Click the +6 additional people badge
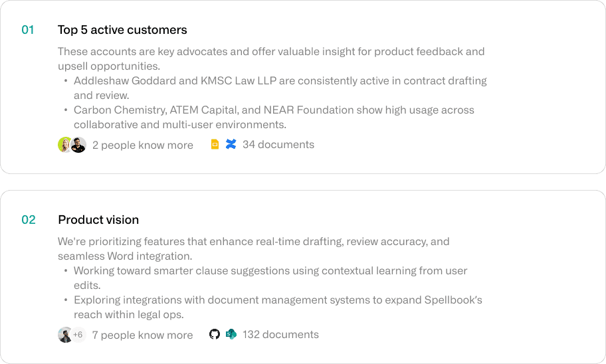606x364 pixels. (x=78, y=335)
